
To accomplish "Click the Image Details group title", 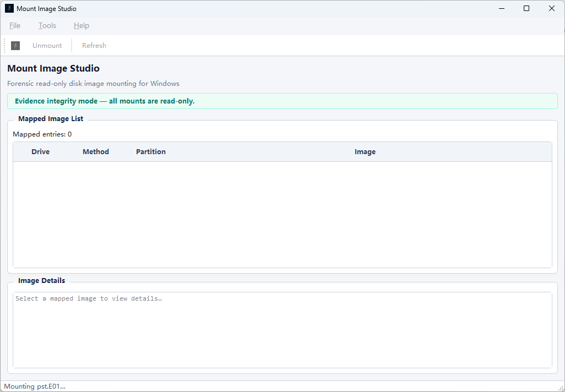I will click(42, 281).
